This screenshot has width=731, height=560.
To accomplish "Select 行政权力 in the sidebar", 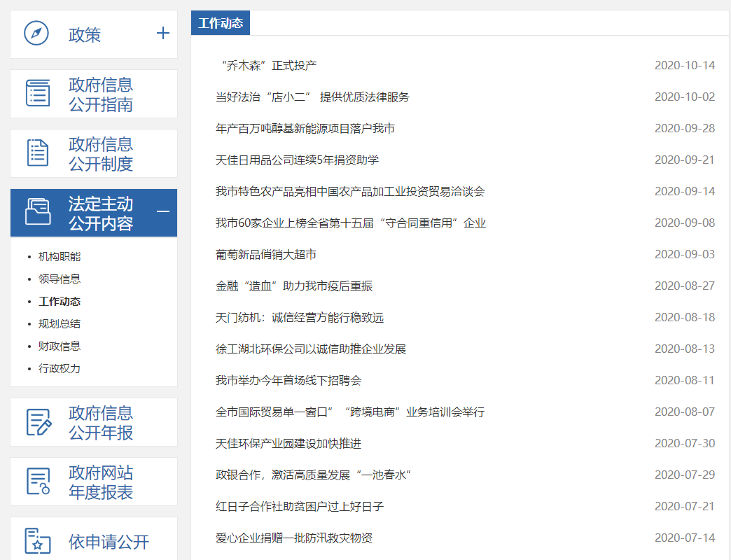I will click(x=60, y=369).
